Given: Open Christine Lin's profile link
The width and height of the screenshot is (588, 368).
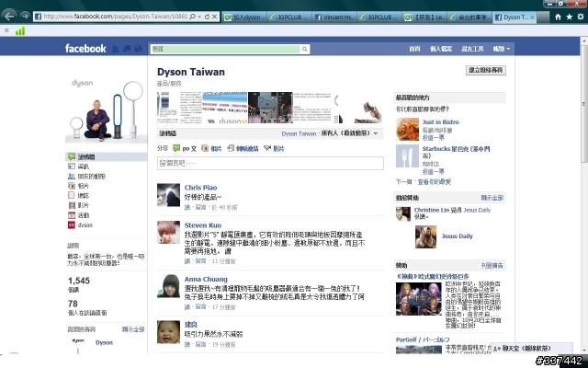Looking at the screenshot, I should (432, 210).
